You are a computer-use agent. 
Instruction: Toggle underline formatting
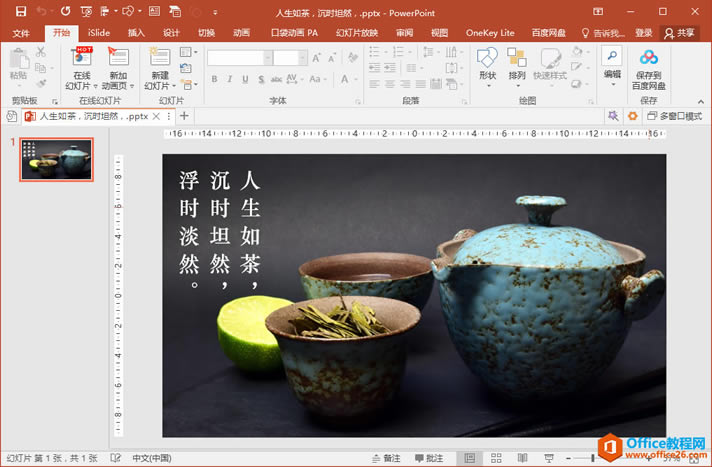pyautogui.click(x=245, y=79)
